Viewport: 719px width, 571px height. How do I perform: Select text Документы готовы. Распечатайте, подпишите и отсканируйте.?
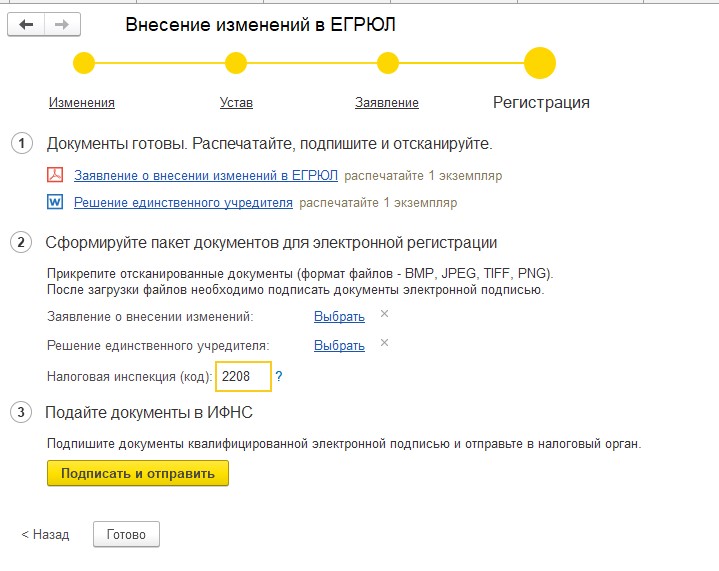[269, 144]
